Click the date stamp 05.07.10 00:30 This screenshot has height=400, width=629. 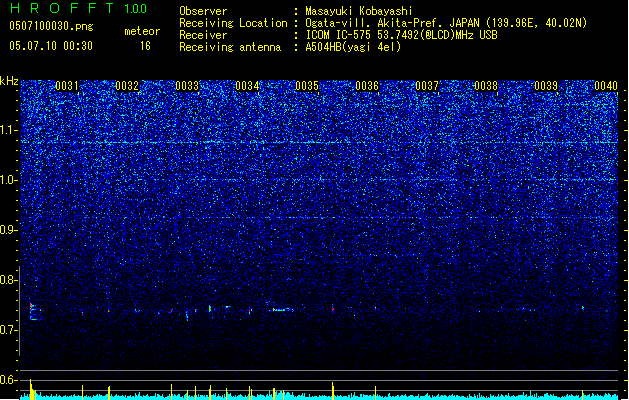click(x=51, y=46)
